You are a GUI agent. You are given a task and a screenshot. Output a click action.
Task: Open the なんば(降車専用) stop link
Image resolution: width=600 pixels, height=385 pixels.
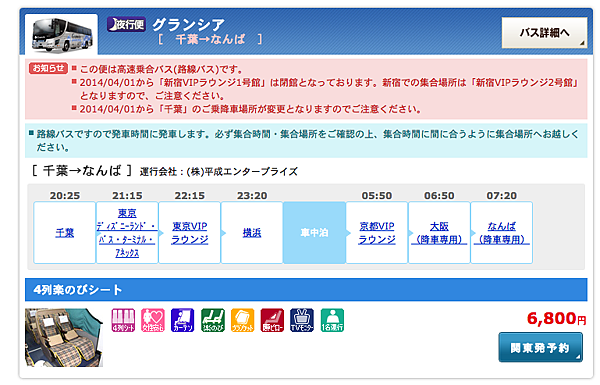tap(502, 233)
